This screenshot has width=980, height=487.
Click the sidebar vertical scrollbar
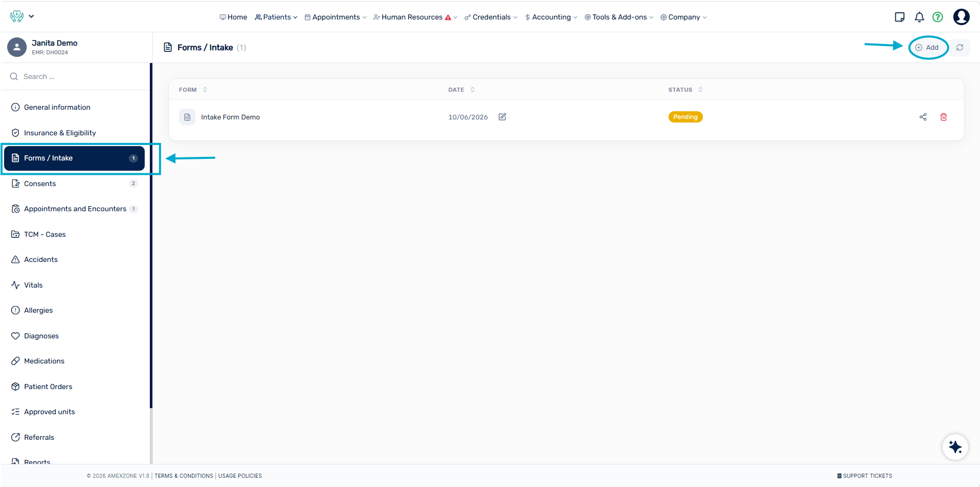click(x=151, y=236)
